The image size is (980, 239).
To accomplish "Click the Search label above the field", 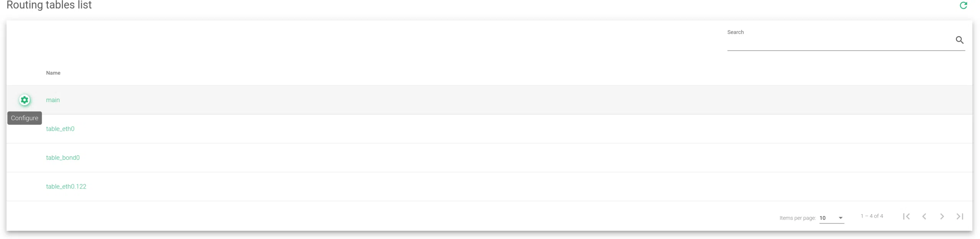I will (735, 32).
